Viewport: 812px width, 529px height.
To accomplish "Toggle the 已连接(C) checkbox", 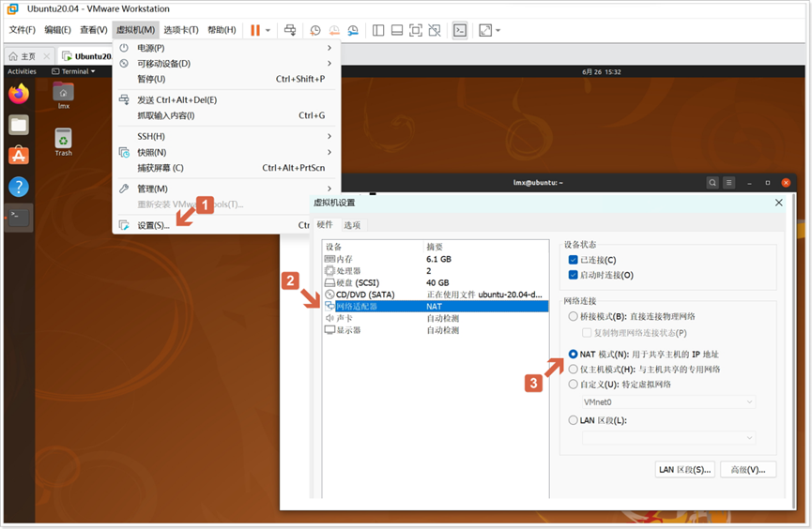I will coord(573,260).
